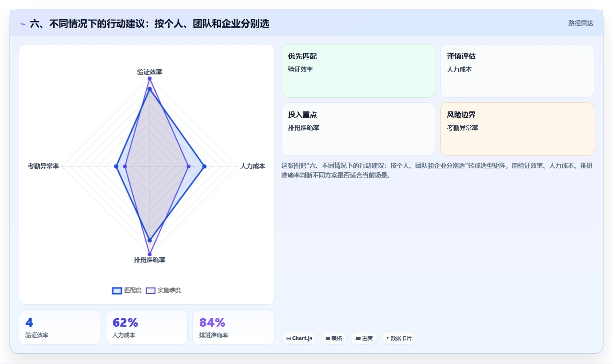The height and width of the screenshot is (364, 613).
Task: Click the 排班准确率 axis label below radar
Action: click(149, 260)
